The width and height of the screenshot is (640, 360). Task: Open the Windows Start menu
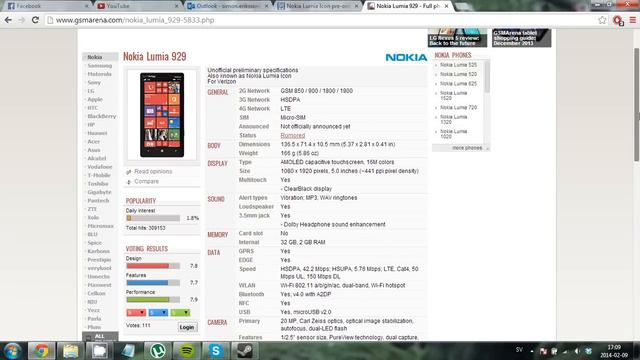[x=12, y=351]
